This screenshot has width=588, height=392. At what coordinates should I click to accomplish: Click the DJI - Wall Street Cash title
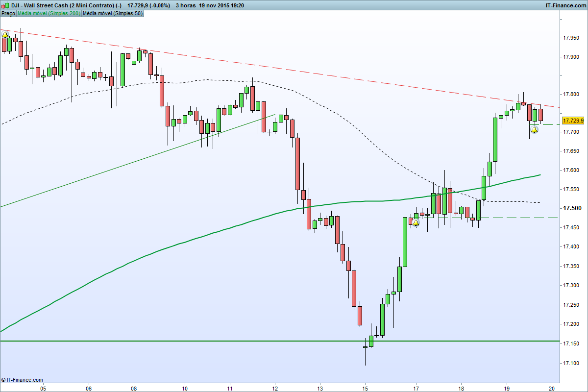coord(66,5)
